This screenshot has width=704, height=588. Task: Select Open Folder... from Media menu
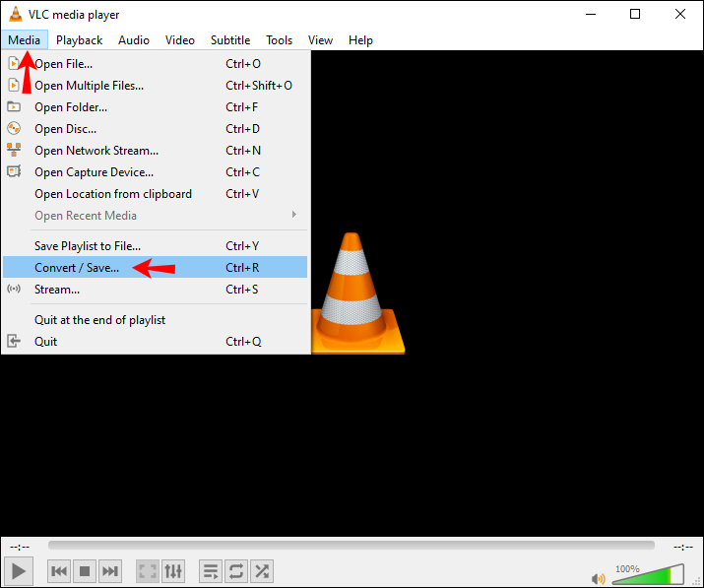point(155,107)
